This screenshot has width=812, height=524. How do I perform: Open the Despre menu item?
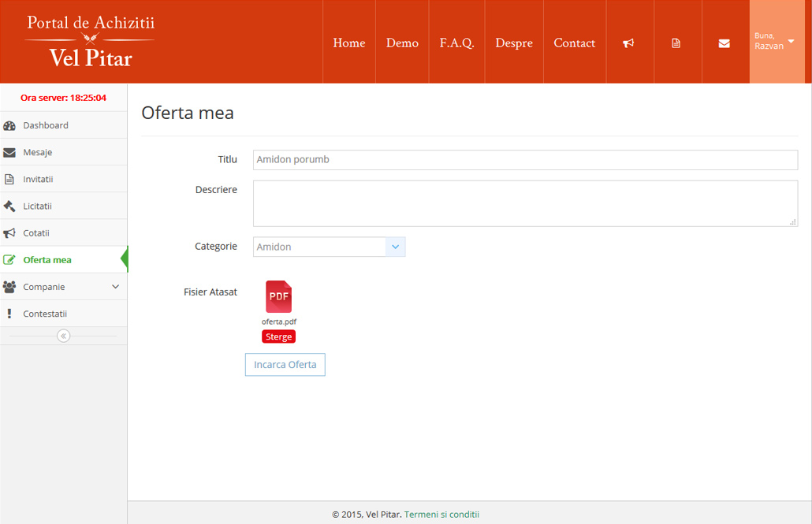pos(514,43)
